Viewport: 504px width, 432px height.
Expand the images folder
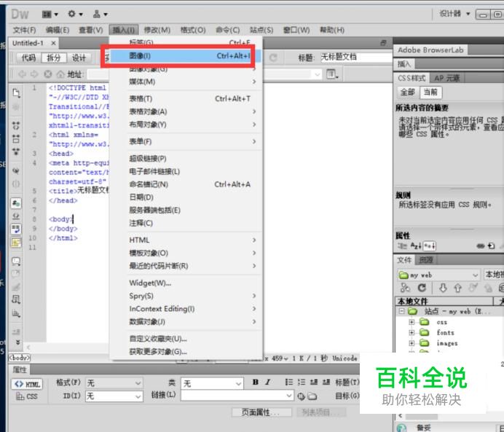coord(412,343)
